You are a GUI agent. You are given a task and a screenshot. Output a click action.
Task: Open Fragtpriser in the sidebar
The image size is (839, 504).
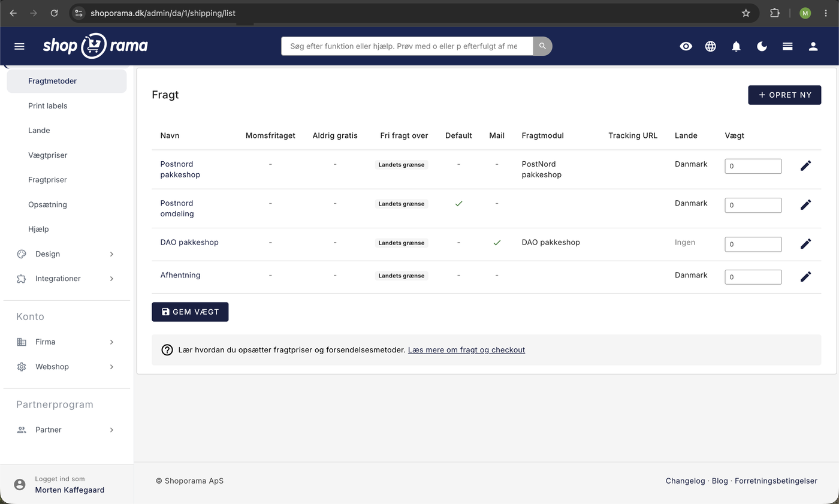47,180
